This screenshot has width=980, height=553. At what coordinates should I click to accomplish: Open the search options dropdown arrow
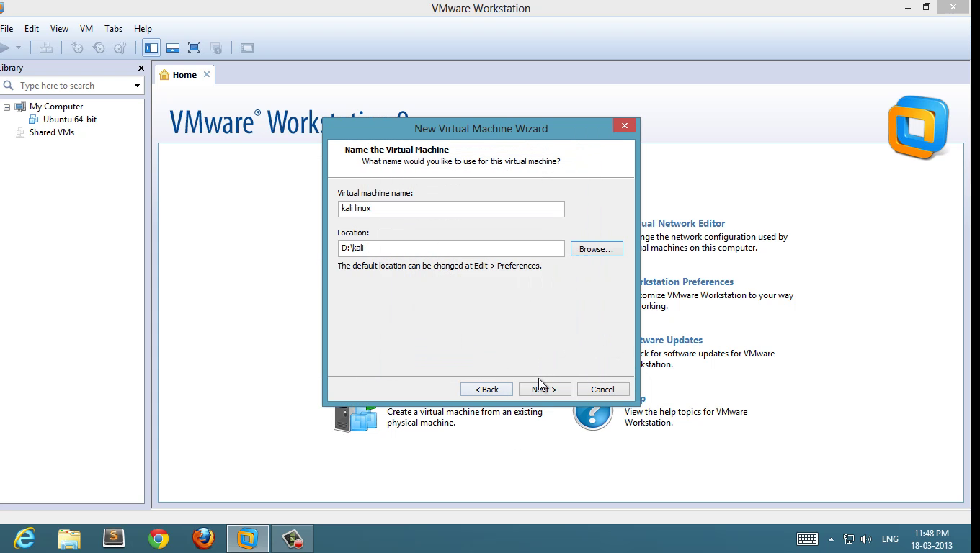click(x=137, y=86)
